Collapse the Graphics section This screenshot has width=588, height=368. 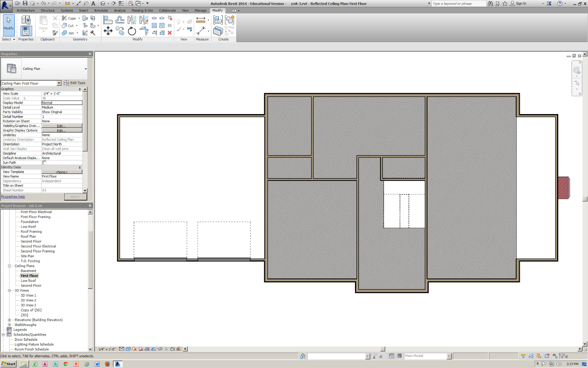(x=80, y=89)
